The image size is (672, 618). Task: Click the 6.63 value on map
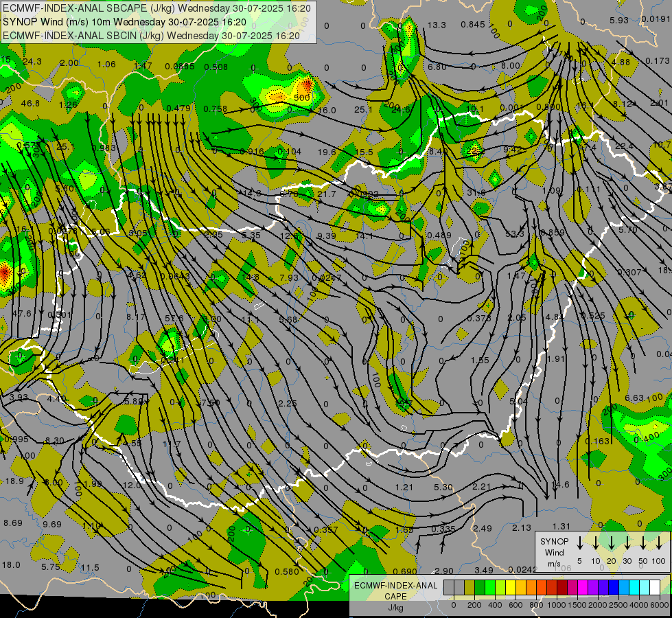634,398
